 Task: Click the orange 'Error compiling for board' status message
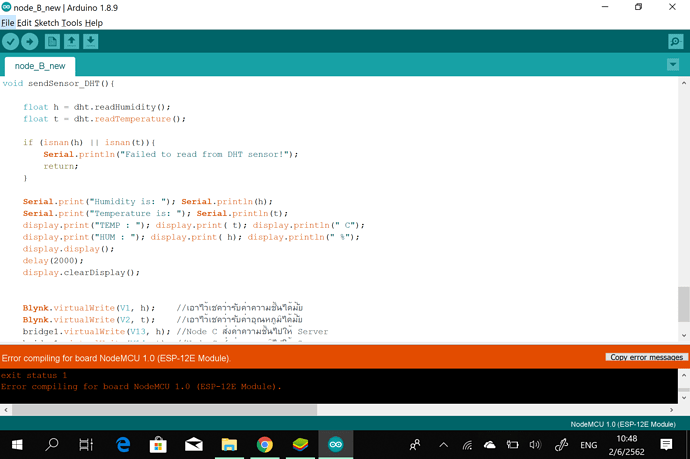116,358
